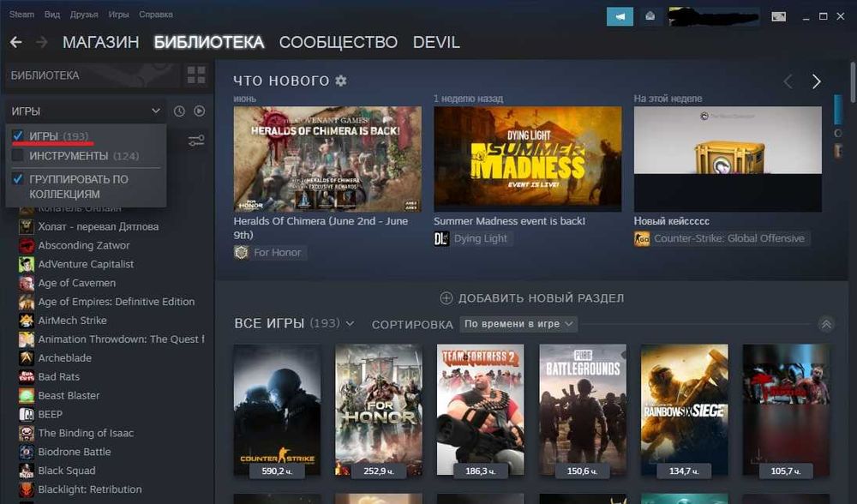The height and width of the screenshot is (504, 857).
Task: Go to the МАГАЗИН tab
Action: click(100, 42)
